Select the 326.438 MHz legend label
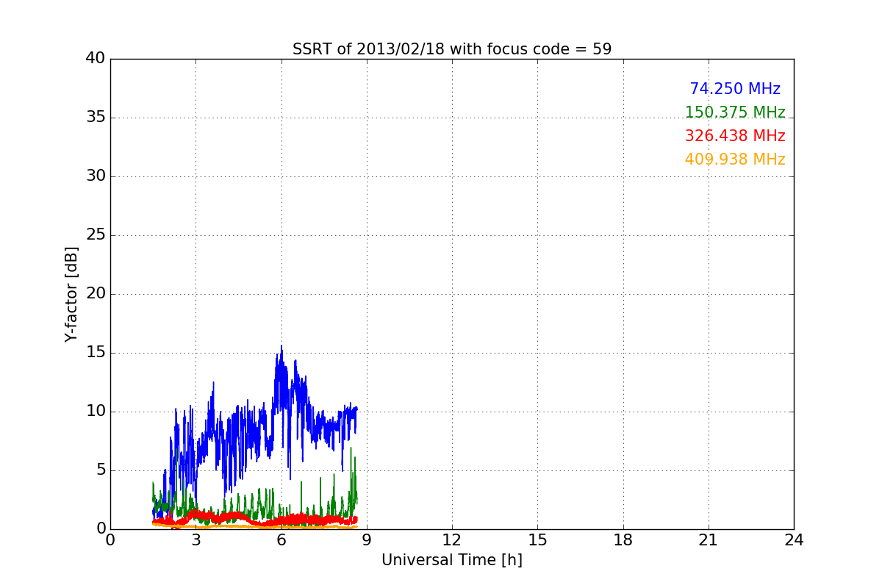This screenshot has width=882, height=588. coord(735,136)
